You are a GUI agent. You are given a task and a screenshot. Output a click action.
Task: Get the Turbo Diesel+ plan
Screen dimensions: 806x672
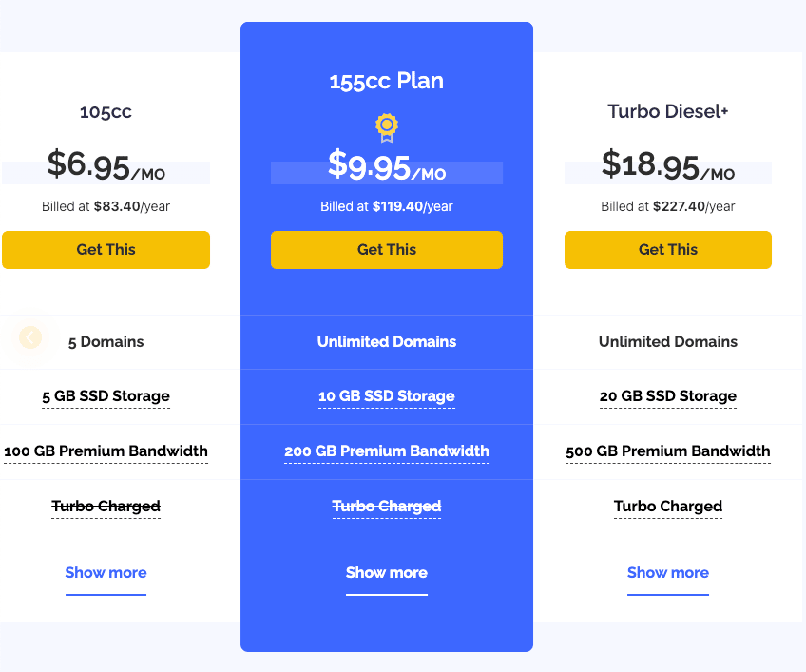click(668, 250)
